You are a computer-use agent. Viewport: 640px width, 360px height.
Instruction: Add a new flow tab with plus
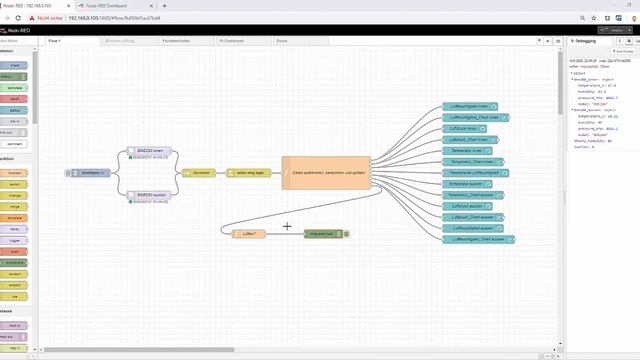pyautogui.click(x=548, y=41)
